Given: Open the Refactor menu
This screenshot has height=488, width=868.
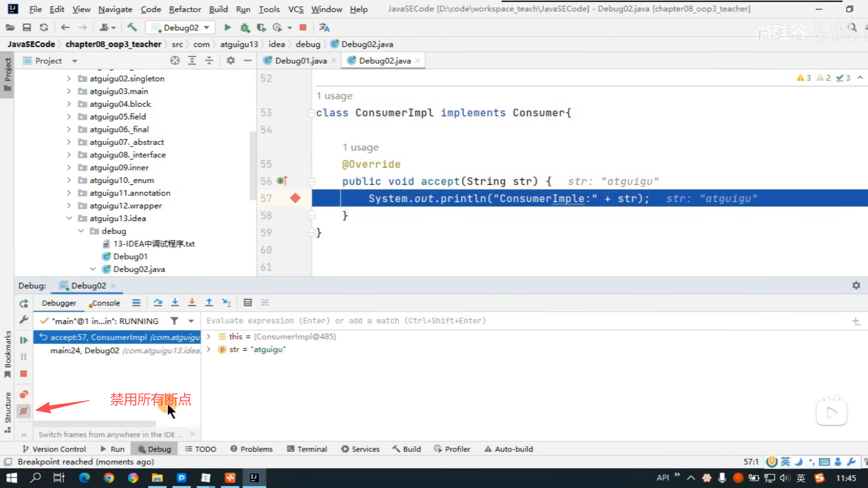Looking at the screenshot, I should pyautogui.click(x=184, y=9).
